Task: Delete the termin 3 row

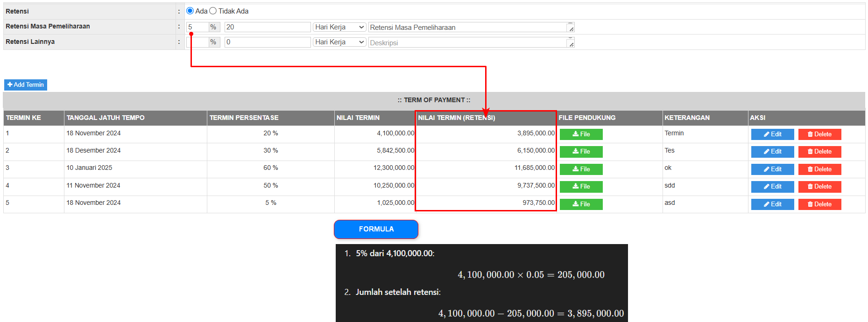Action: pyautogui.click(x=819, y=169)
